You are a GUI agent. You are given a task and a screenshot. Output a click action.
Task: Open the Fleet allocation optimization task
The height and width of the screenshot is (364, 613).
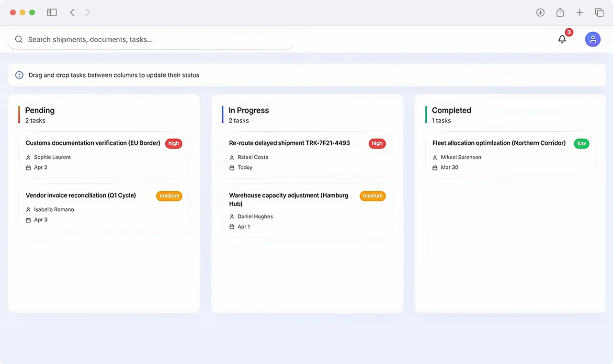pos(511,156)
